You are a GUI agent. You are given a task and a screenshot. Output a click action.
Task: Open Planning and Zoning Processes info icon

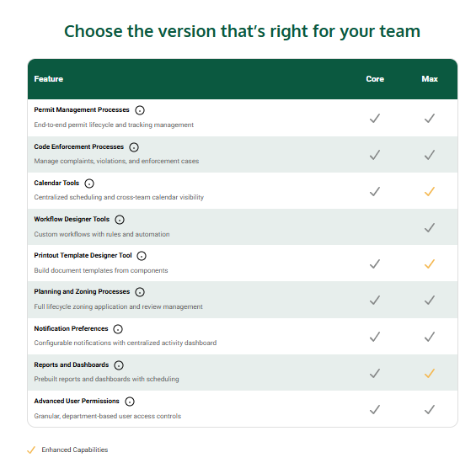(x=140, y=292)
